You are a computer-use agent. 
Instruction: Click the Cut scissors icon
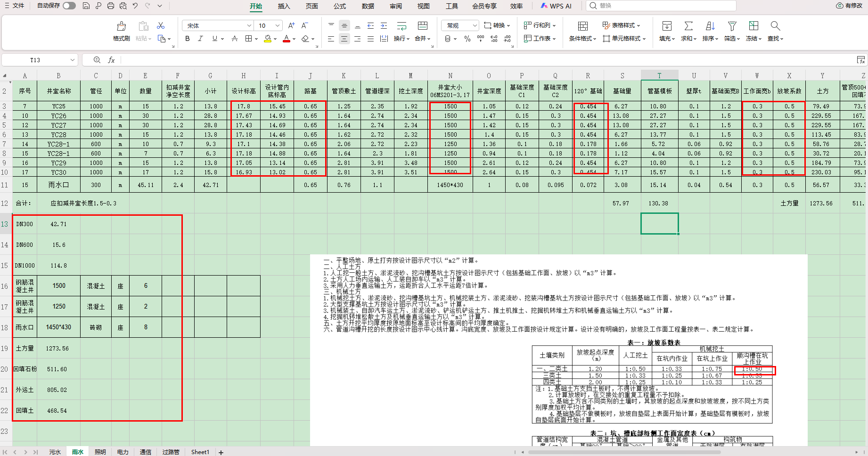161,25
